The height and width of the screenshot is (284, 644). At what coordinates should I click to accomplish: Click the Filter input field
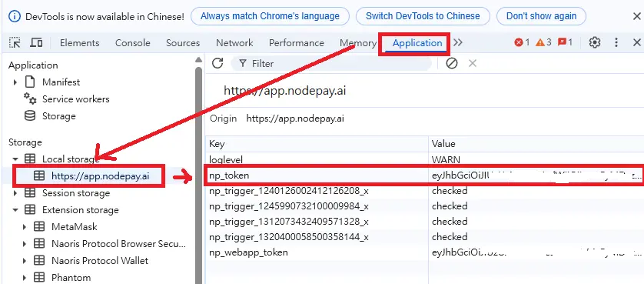click(x=331, y=63)
